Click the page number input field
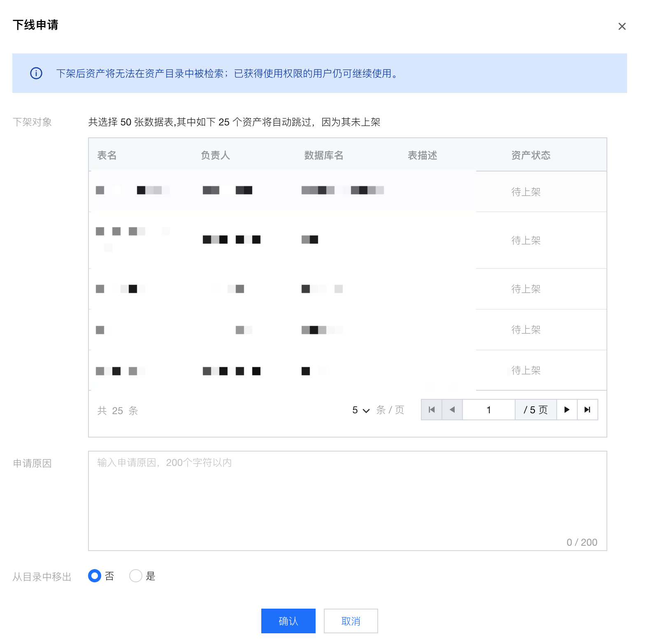 (x=488, y=410)
